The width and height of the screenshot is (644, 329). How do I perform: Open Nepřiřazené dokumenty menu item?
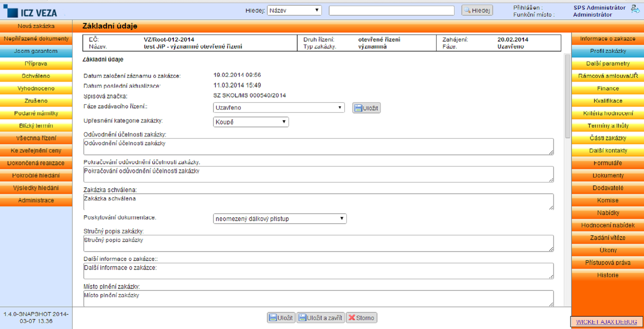click(36, 39)
